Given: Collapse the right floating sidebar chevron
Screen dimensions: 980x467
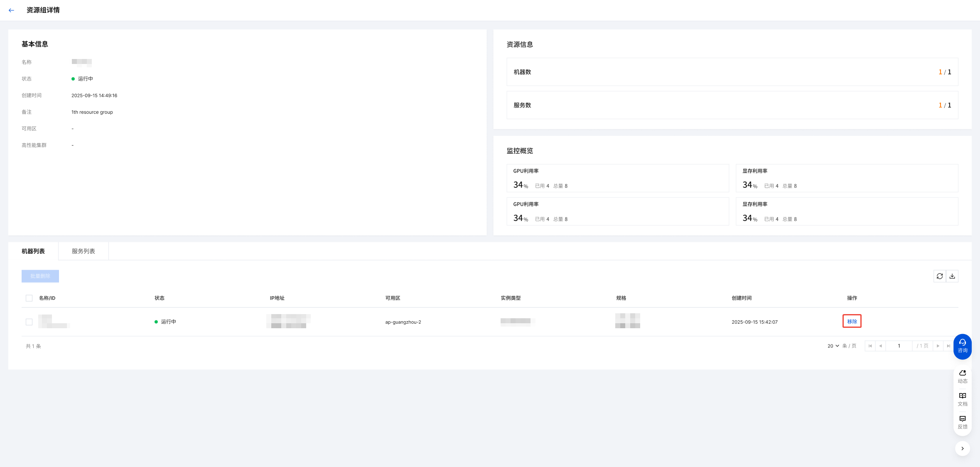Looking at the screenshot, I should (x=962, y=449).
